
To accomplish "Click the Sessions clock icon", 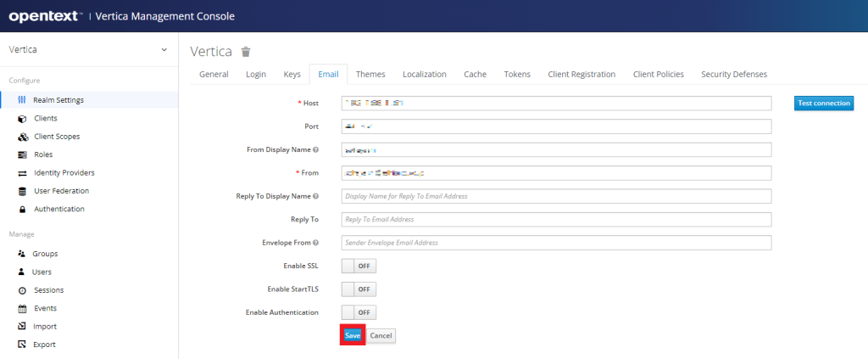I will coord(23,290).
